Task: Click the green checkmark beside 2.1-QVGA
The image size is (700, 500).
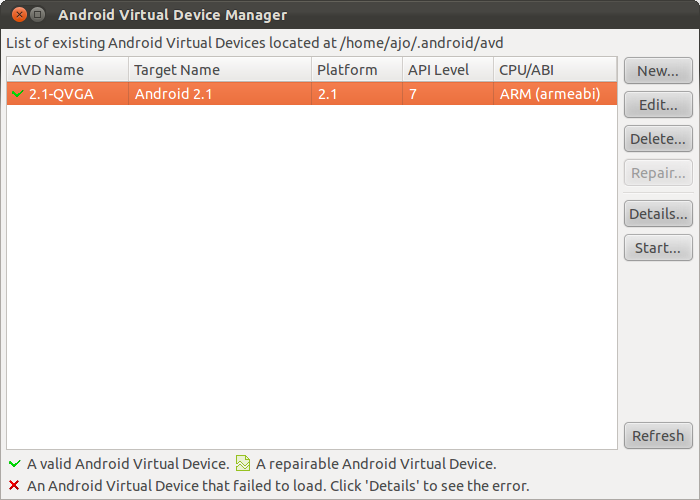Action: [x=17, y=94]
